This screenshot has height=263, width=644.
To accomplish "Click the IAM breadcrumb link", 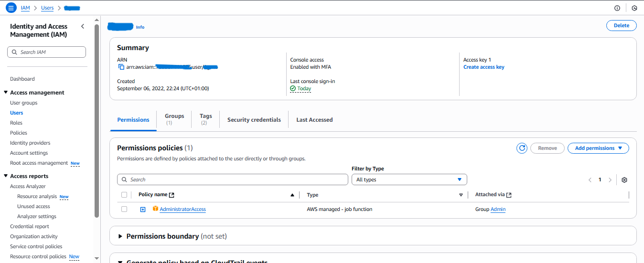I will pos(25,8).
